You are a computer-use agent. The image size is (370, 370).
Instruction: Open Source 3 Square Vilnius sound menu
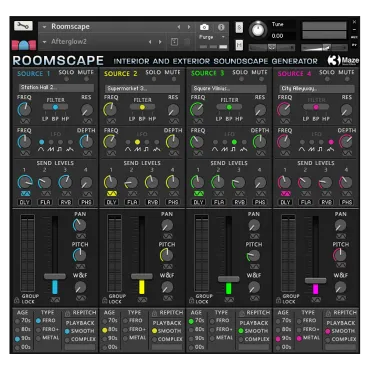[229, 88]
